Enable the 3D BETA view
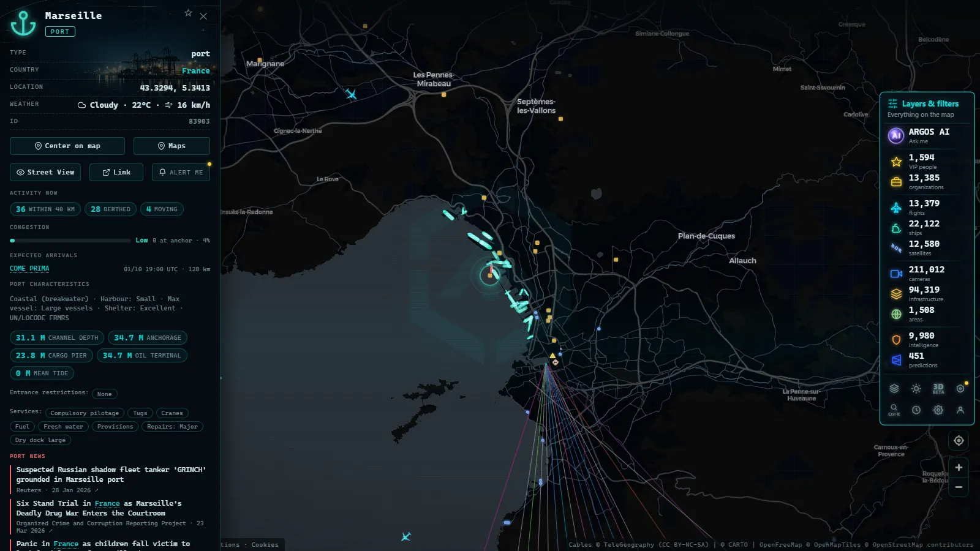980x551 pixels. pyautogui.click(x=938, y=388)
